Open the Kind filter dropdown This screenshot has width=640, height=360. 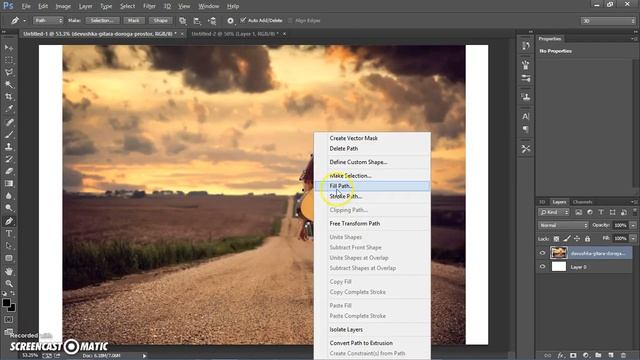(x=554, y=212)
